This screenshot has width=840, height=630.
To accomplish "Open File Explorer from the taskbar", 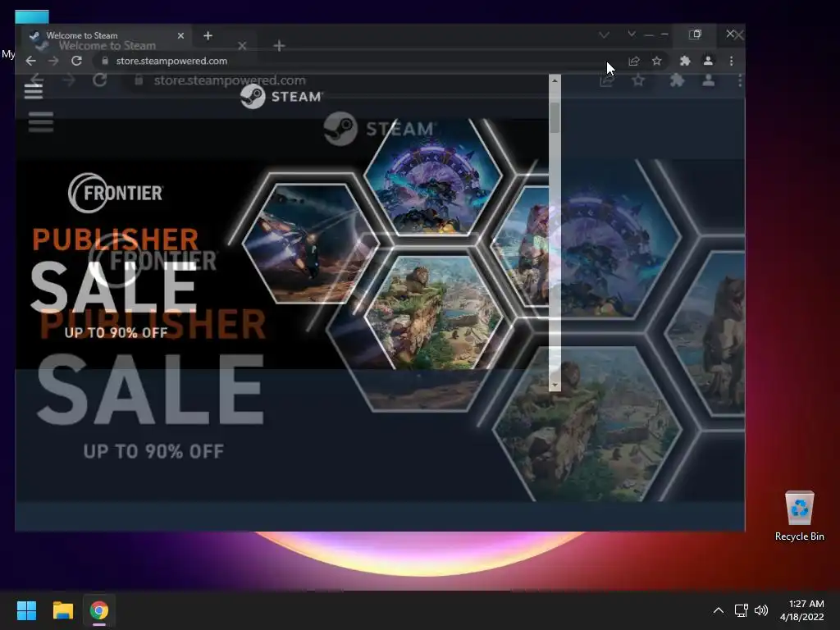I will click(x=62, y=610).
